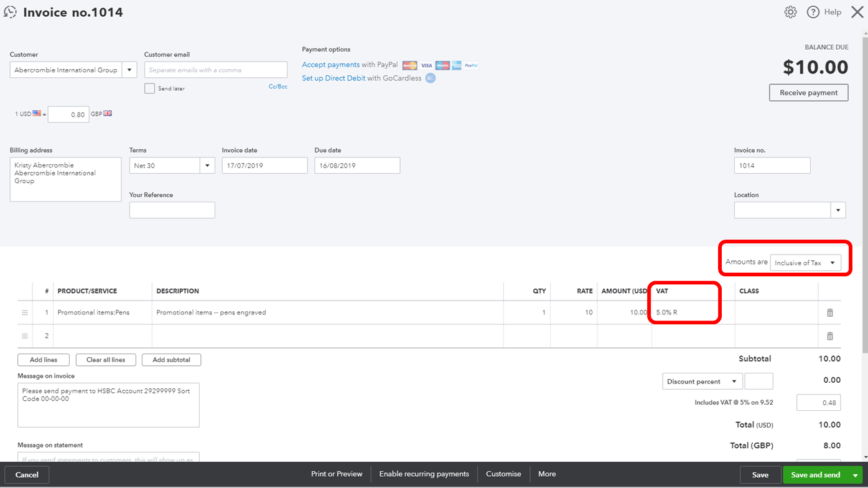Expand the Terms Net 30 dropdown
Image resolution: width=868 pixels, height=488 pixels.
207,166
